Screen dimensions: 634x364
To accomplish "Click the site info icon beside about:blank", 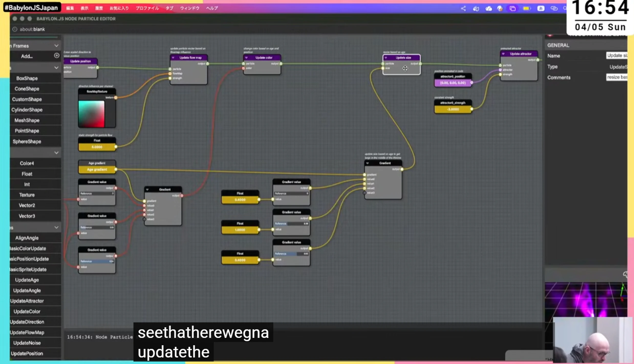I will coord(15,29).
